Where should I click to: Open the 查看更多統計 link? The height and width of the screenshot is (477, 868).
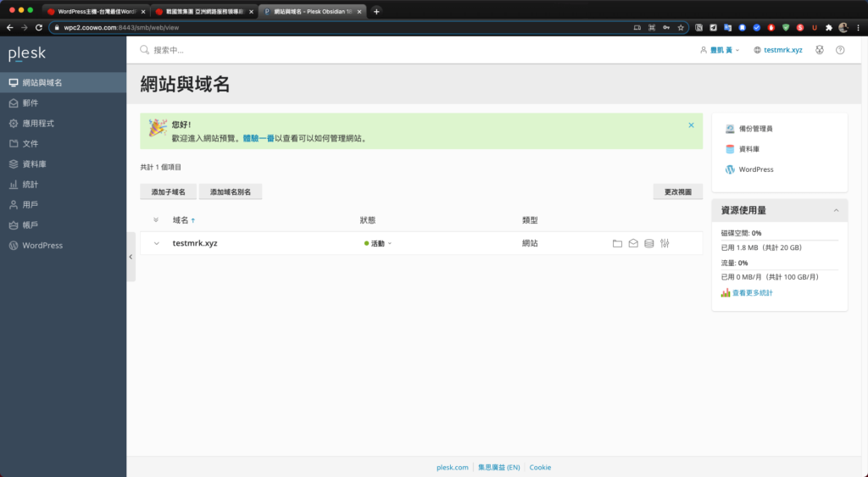click(x=747, y=293)
